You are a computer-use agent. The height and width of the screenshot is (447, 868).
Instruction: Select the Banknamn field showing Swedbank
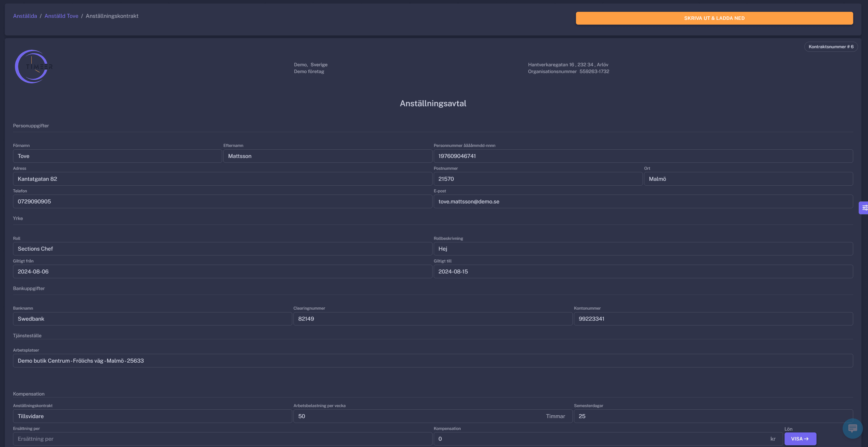point(152,318)
